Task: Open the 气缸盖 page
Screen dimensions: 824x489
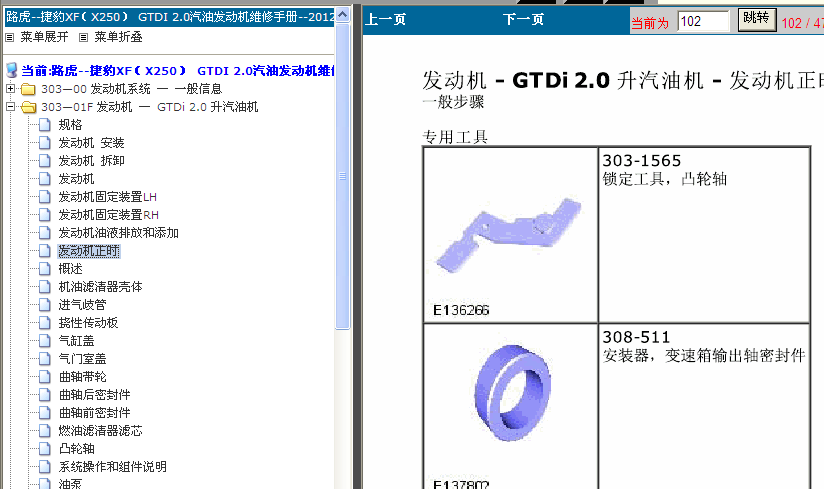Action: click(x=76, y=341)
